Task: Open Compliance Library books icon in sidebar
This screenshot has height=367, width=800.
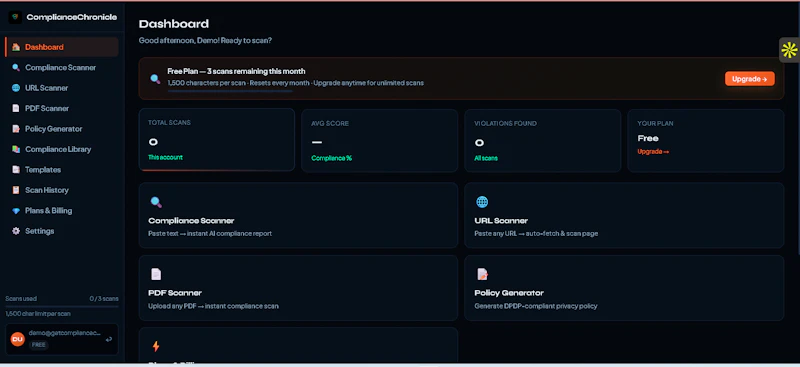Action: tap(16, 149)
